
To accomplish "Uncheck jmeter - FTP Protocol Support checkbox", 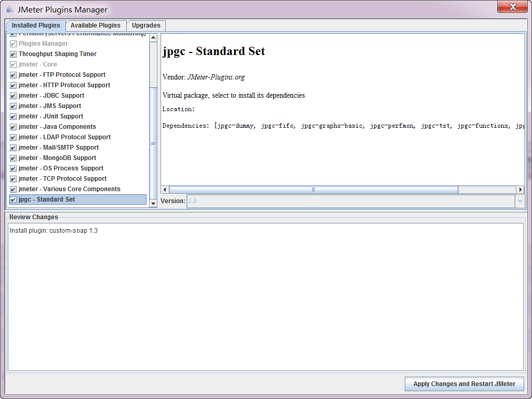I will (x=13, y=75).
